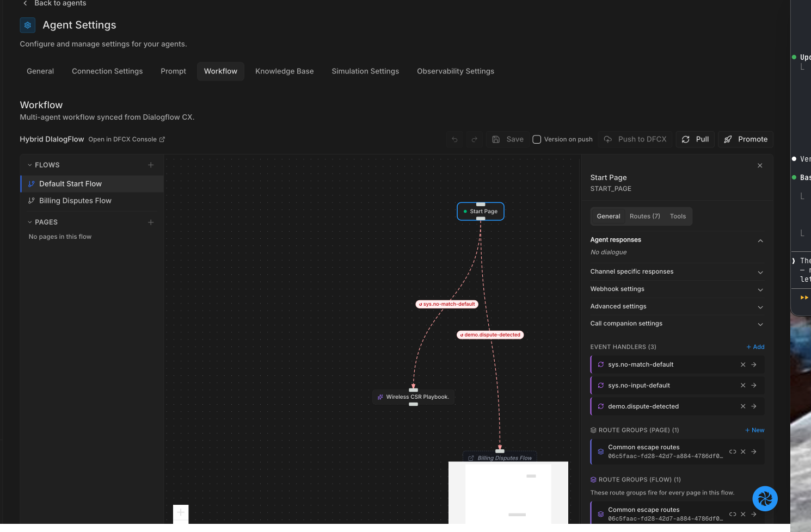
Task: Remove sys.no-input-default event handler
Action: [x=743, y=385]
